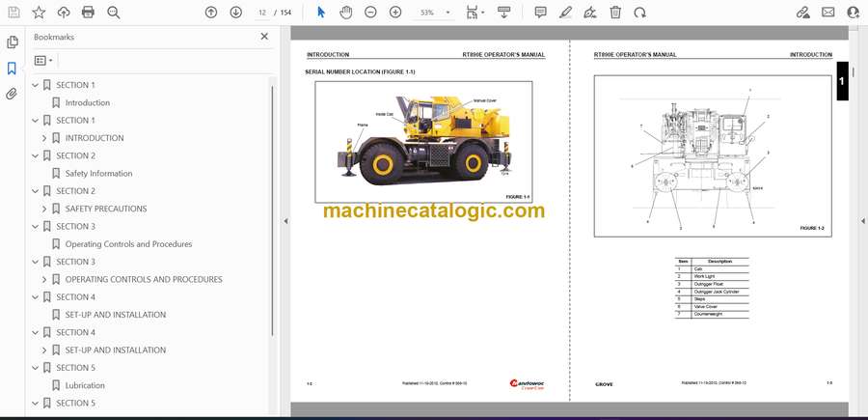Jump to Operating Controls and Procedures bookmark
The width and height of the screenshot is (868, 420).
[128, 244]
